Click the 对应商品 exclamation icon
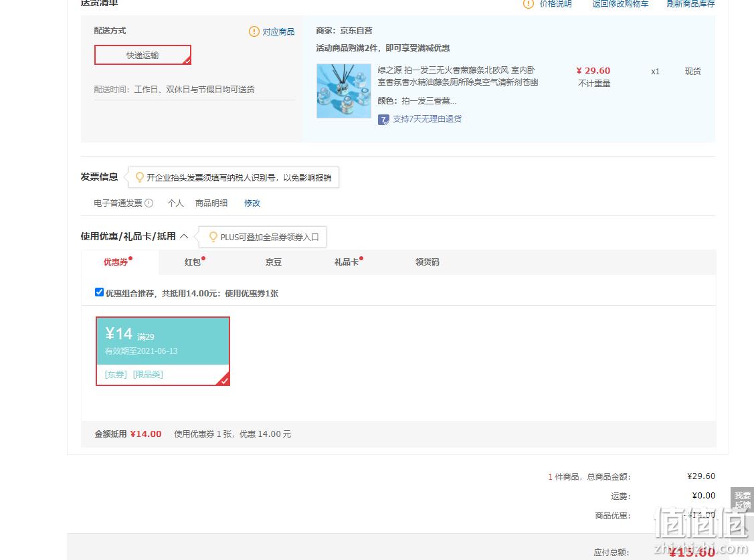 coord(254,31)
